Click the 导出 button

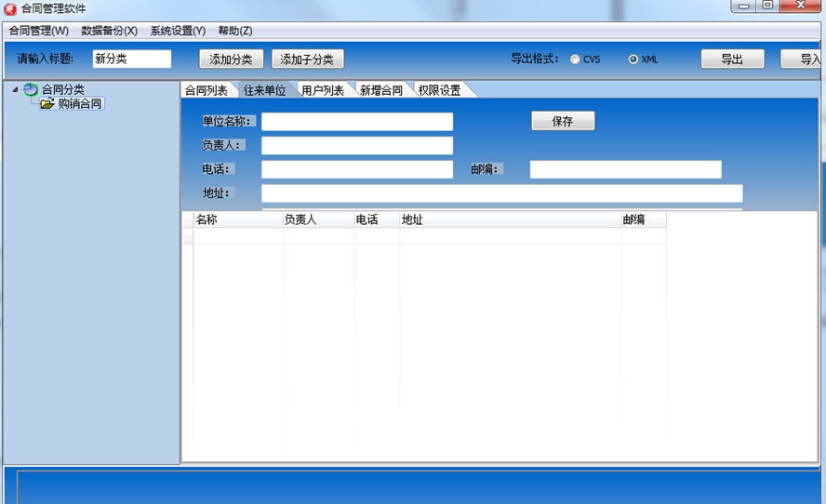[732, 59]
